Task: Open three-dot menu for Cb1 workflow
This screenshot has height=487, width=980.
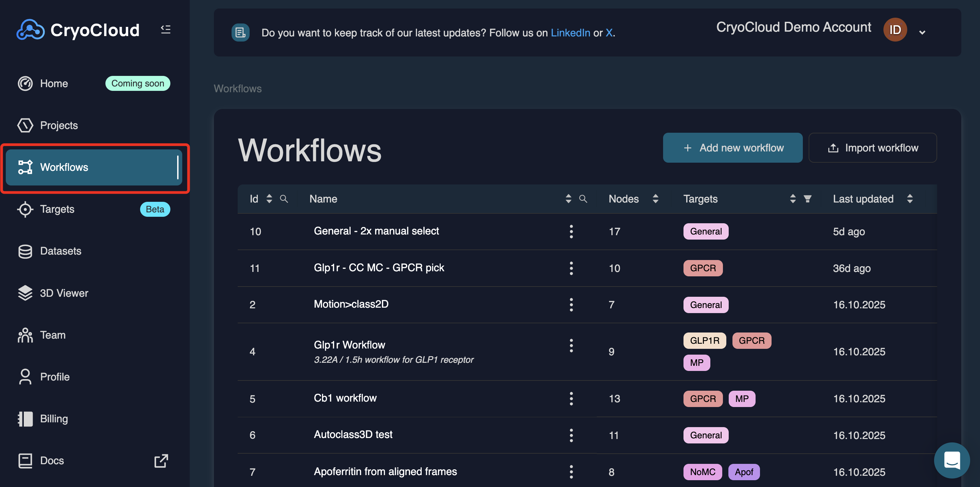Action: coord(571,399)
